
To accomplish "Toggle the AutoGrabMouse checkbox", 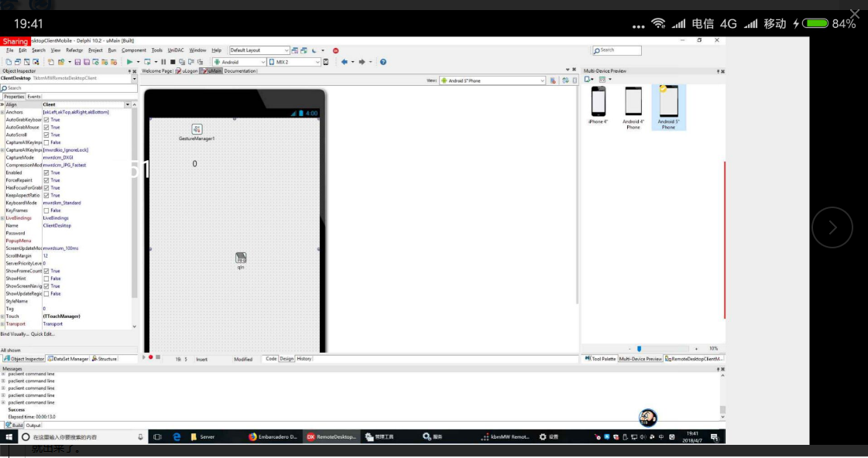I will point(46,127).
